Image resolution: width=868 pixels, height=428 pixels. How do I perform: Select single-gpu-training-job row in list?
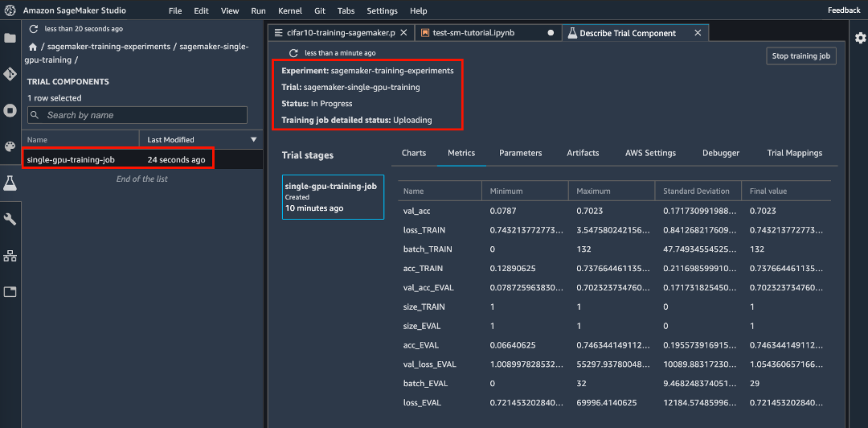point(142,159)
